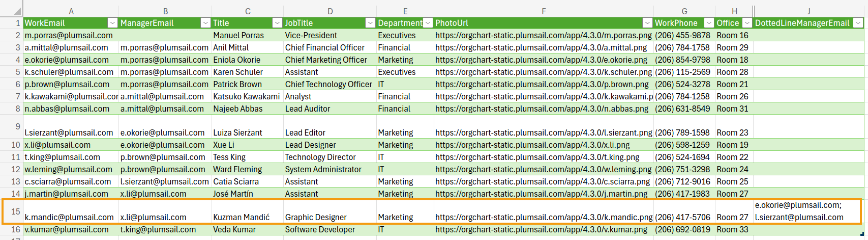
Task: Select the System Administrator cell
Action: tap(330, 169)
